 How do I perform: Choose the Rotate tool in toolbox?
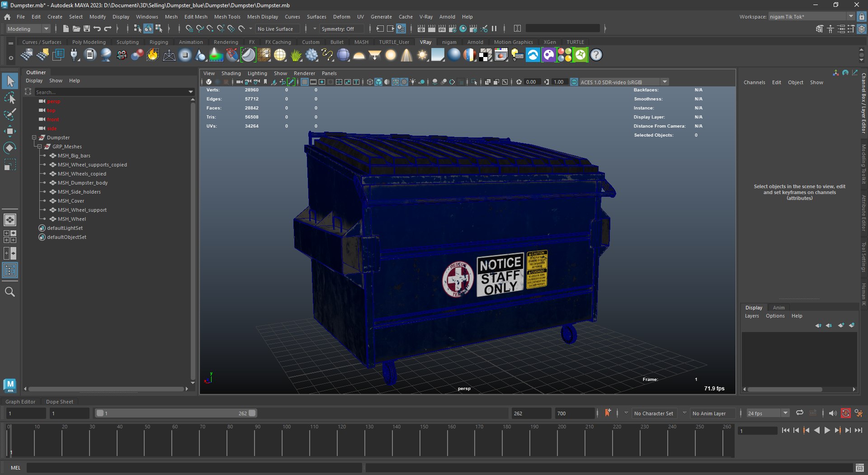coord(10,148)
